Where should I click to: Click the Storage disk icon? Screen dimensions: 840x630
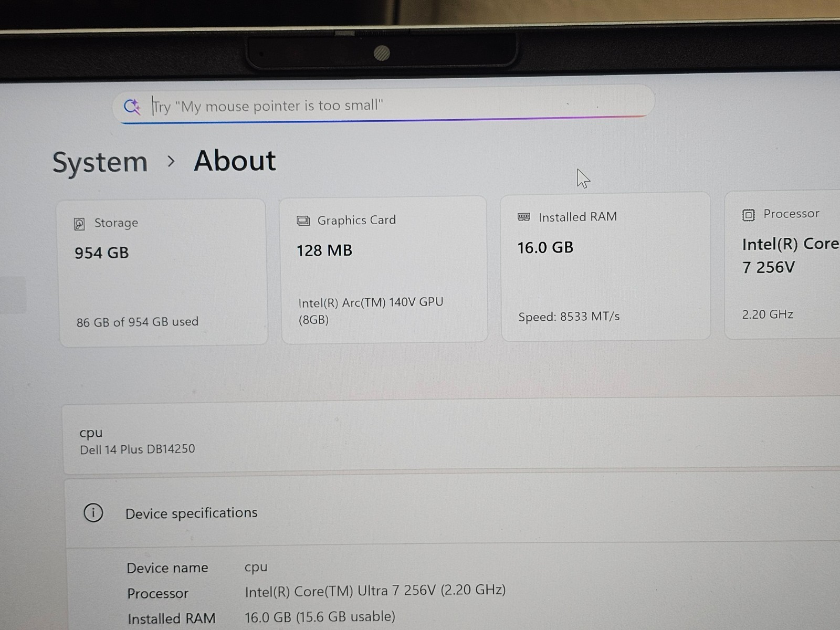click(79, 224)
